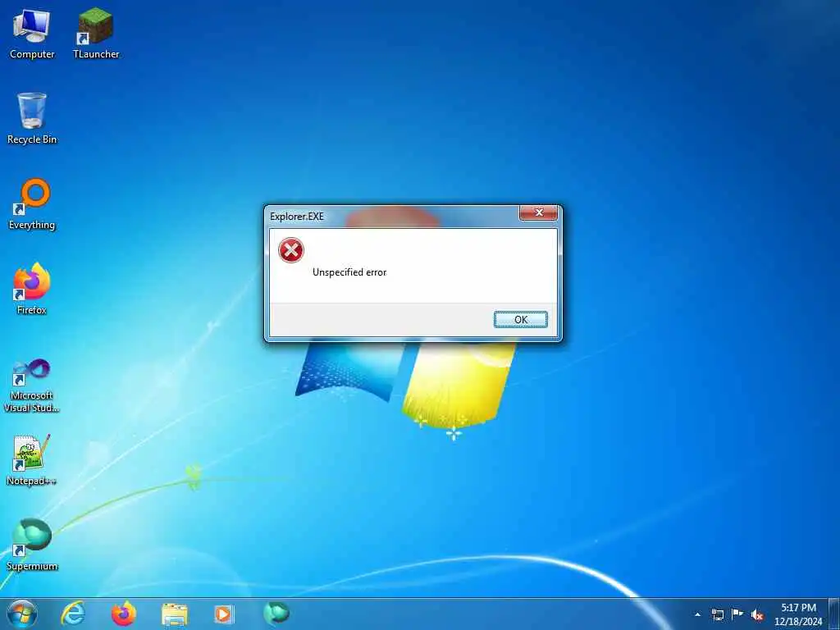The height and width of the screenshot is (630, 840).
Task: Click OK in the Explorer.EXE dialog
Action: pos(521,319)
